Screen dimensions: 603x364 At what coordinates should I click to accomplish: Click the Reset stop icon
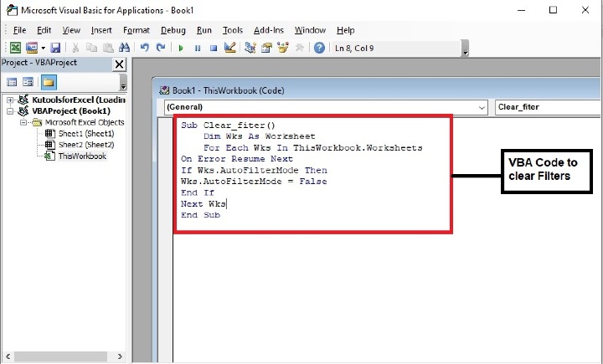(x=214, y=49)
